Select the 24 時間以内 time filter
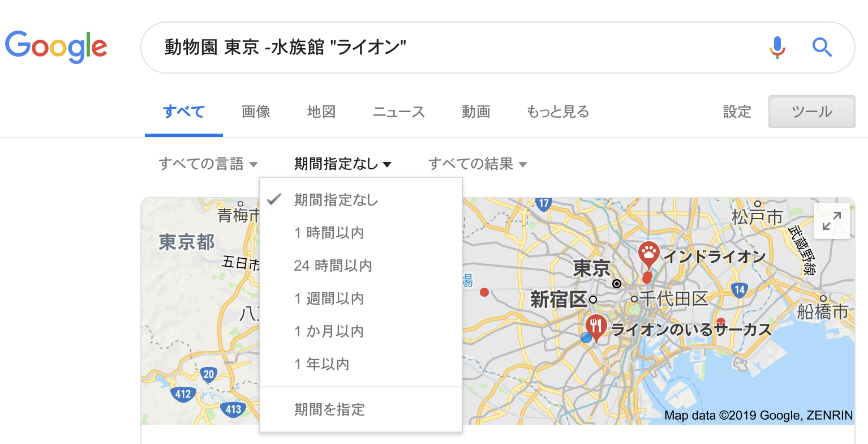 click(x=333, y=265)
